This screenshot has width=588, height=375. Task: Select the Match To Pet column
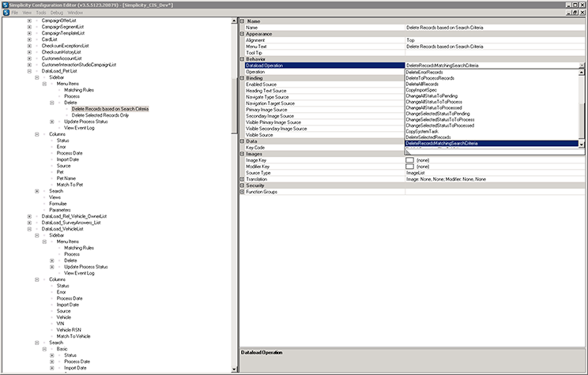70,185
